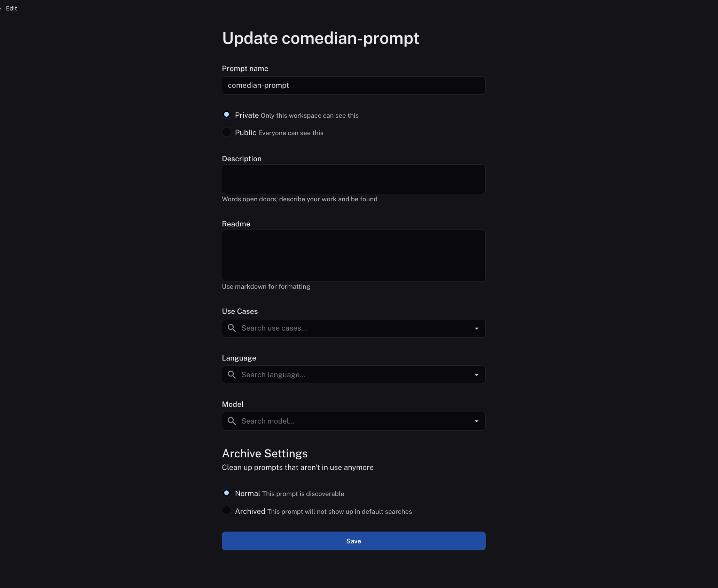
Task: Select the Private visibility radio button
Action: pos(227,115)
